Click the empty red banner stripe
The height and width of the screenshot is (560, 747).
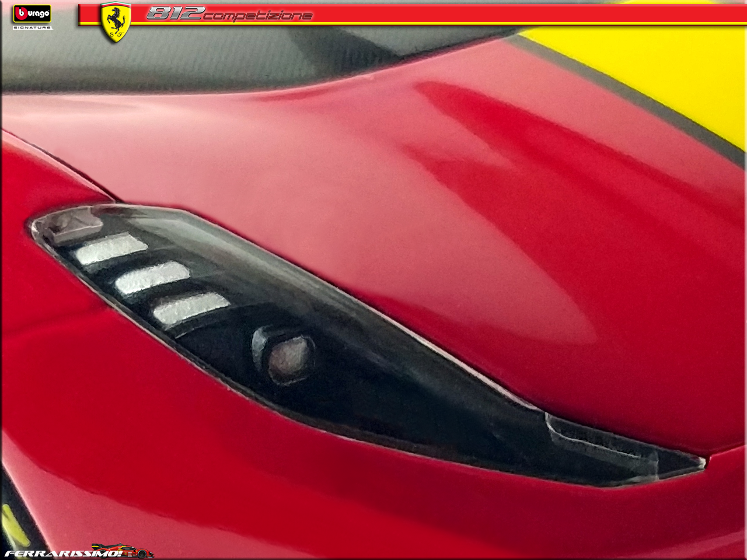(x=525, y=14)
